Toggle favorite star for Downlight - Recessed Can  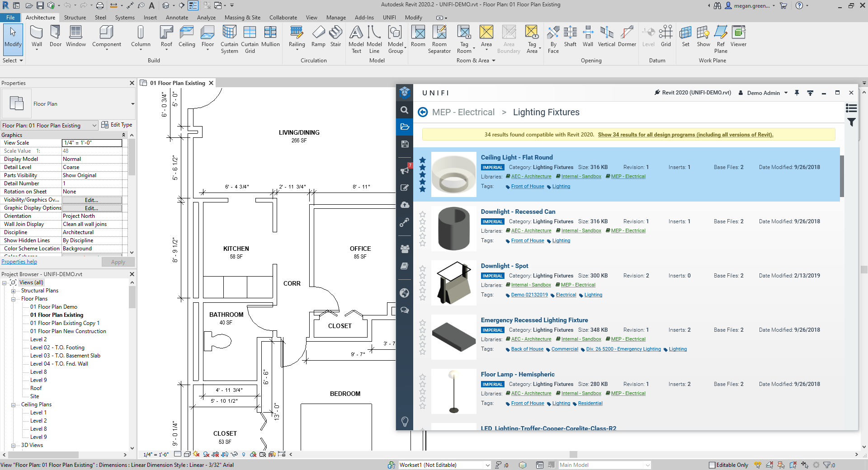pos(422,214)
